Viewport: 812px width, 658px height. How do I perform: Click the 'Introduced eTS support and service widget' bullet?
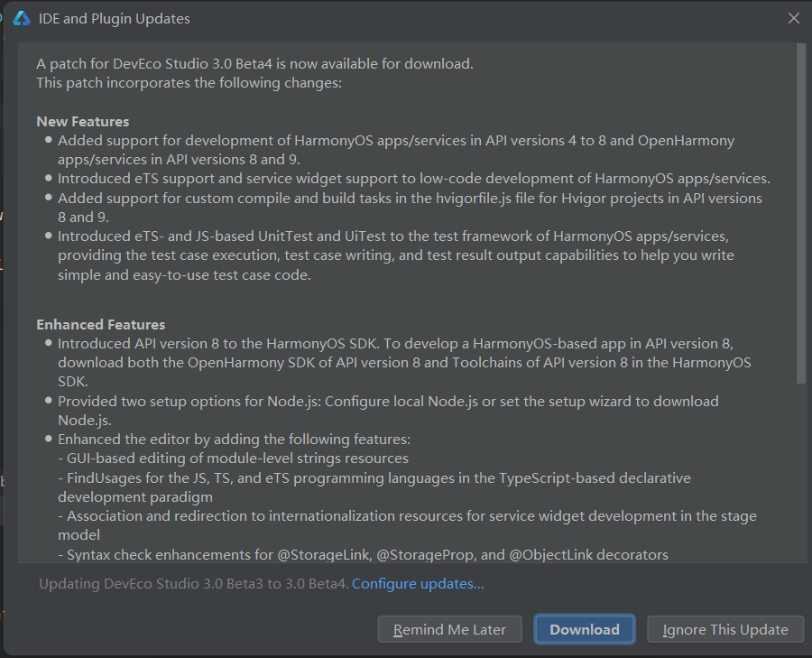414,179
